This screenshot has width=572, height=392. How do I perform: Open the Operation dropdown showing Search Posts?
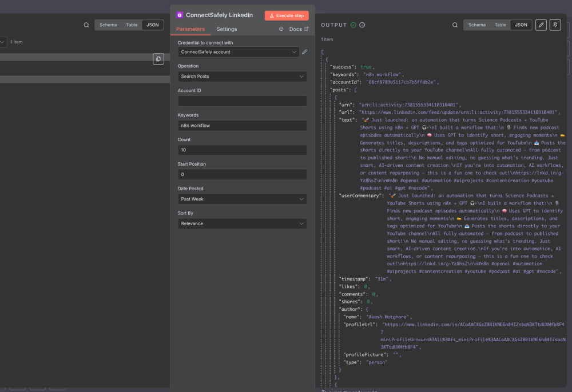coord(241,77)
